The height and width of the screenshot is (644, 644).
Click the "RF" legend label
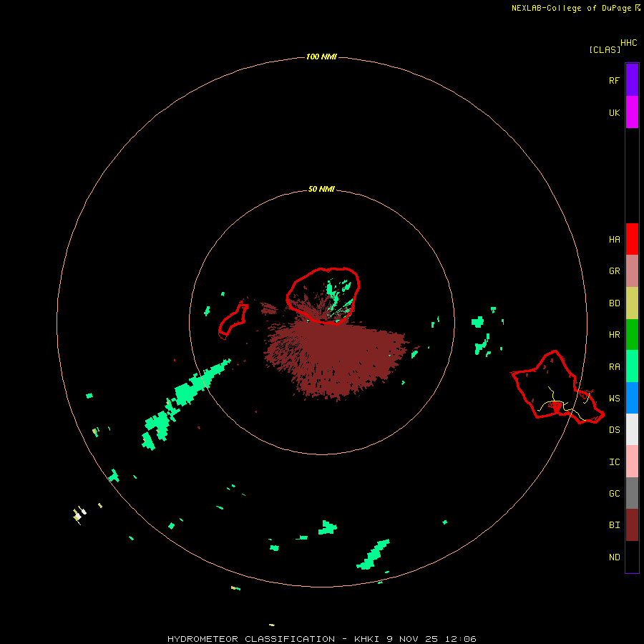pyautogui.click(x=614, y=80)
